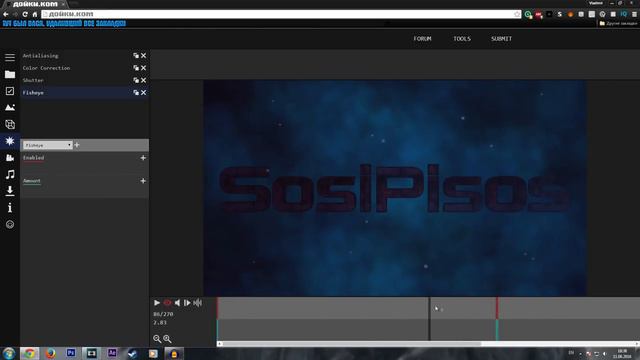Remove the Color Correction effect
The image size is (640, 360).
144,68
